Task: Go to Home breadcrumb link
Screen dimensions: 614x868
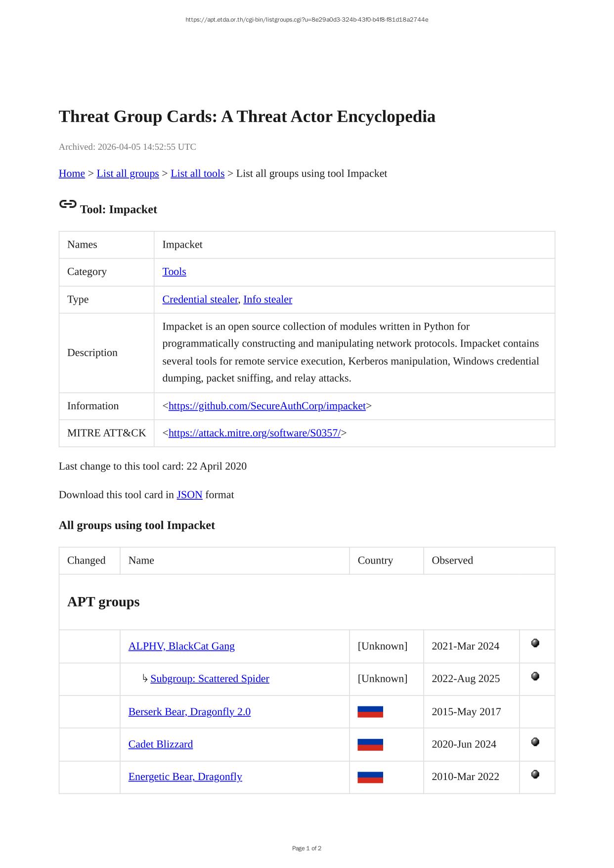Action: pos(72,174)
